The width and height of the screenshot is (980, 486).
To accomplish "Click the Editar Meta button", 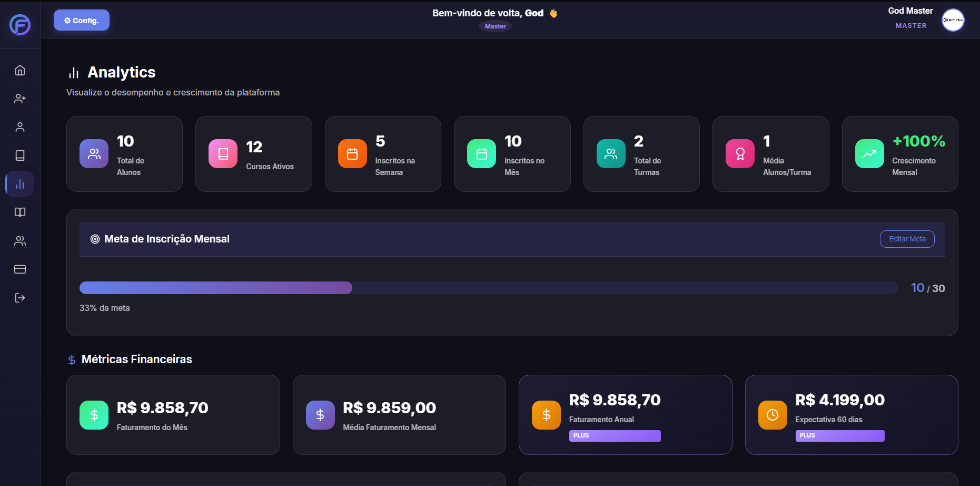I will [907, 239].
